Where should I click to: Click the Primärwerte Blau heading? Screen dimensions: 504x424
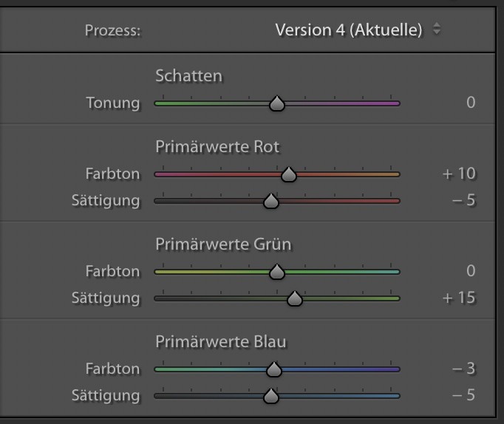(220, 341)
